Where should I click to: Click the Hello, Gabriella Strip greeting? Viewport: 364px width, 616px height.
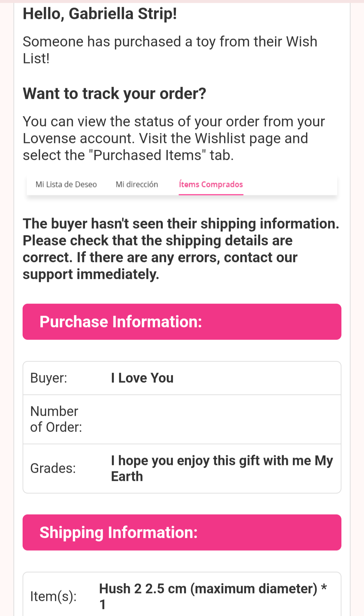pos(100,14)
